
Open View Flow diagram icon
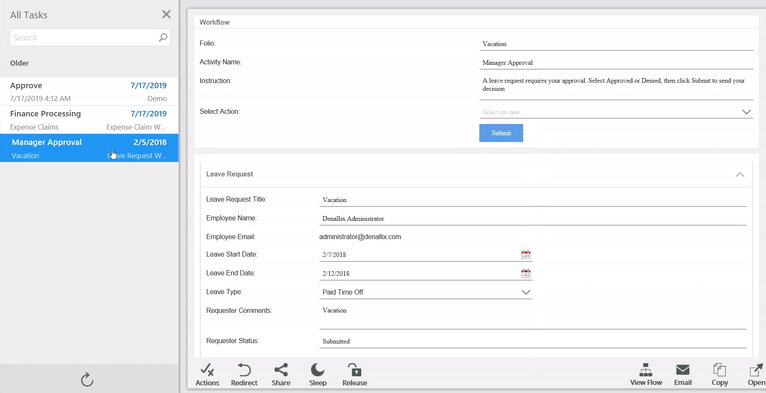click(646, 375)
